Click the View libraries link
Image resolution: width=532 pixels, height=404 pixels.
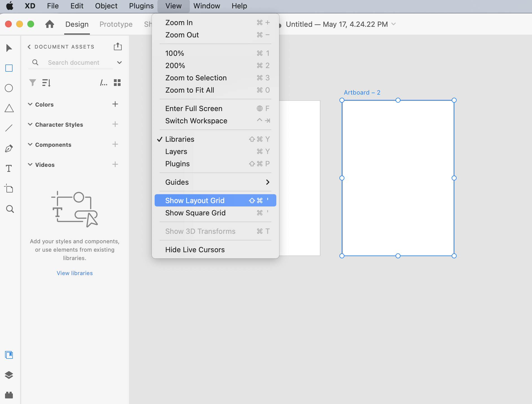(x=75, y=273)
